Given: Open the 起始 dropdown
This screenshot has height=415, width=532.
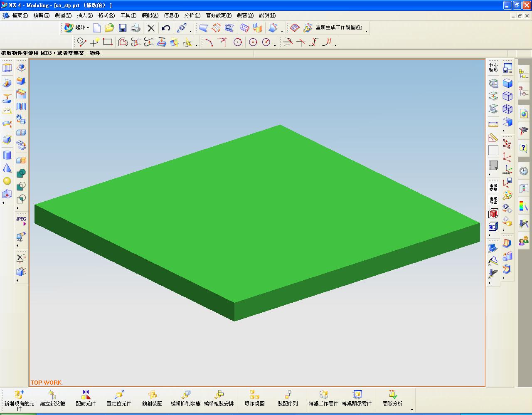Looking at the screenshot, I should (77, 28).
